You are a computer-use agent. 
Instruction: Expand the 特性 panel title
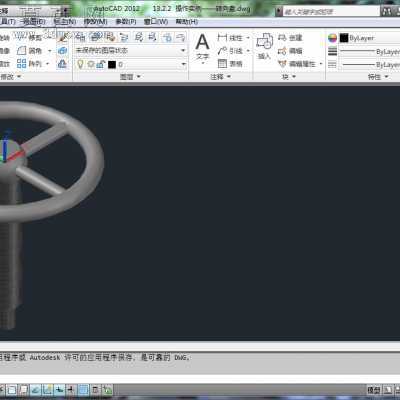coord(378,77)
